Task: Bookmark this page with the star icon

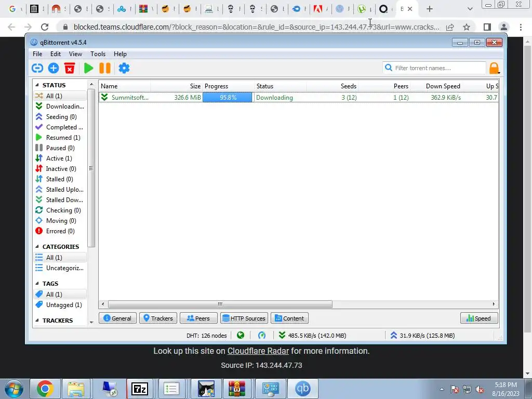Action: click(x=467, y=27)
